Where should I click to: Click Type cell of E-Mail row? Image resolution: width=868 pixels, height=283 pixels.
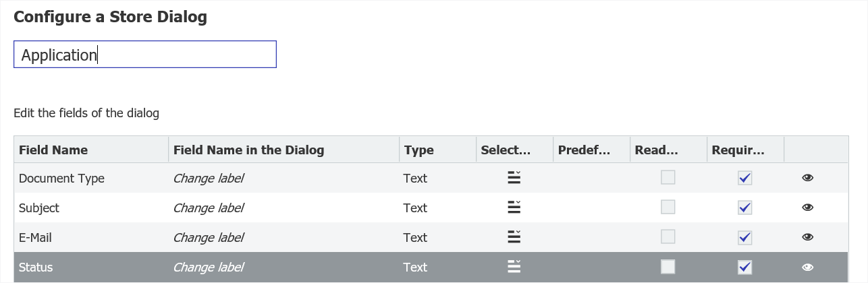point(415,238)
